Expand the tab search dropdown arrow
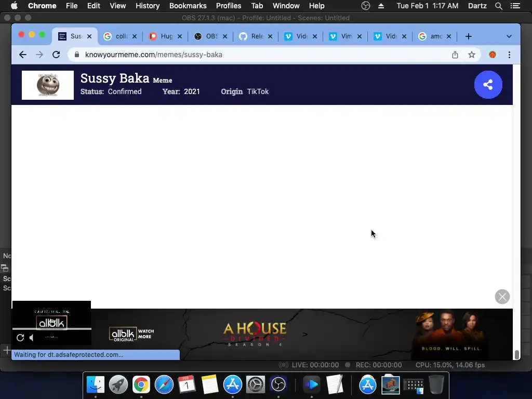 (509, 36)
